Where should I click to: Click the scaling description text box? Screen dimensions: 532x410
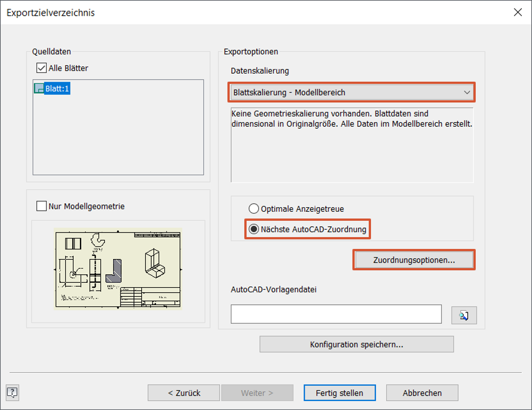(352, 145)
